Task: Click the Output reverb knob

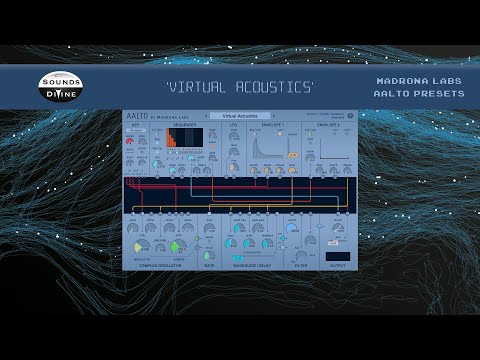Action: coord(338,228)
